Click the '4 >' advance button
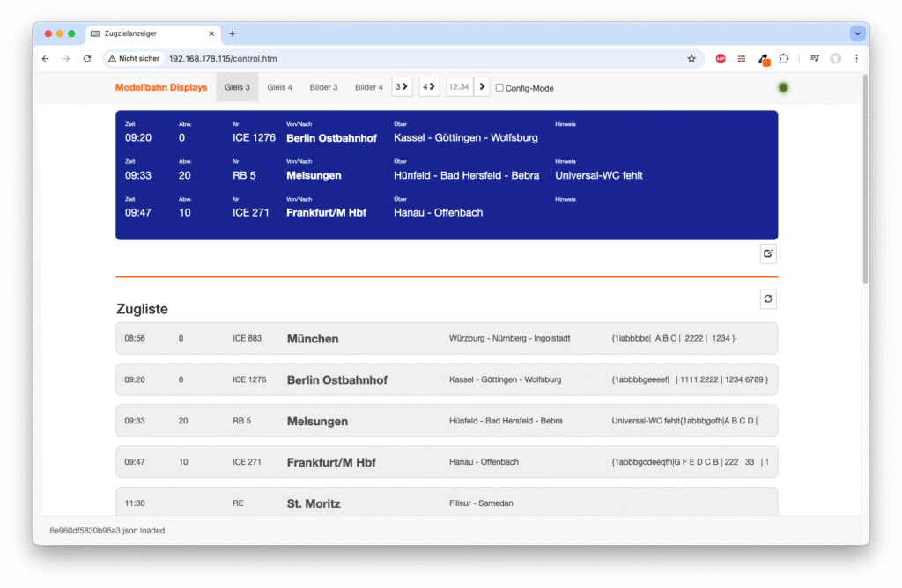The image size is (902, 588). coord(429,87)
